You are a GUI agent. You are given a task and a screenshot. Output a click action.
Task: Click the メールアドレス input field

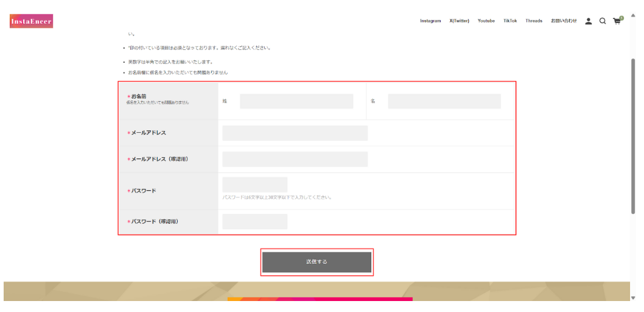[295, 133]
